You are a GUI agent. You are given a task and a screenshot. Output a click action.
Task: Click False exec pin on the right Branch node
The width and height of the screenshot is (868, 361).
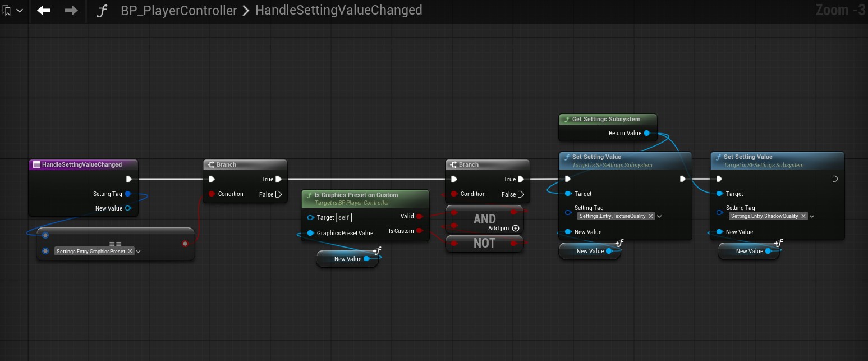[521, 194]
